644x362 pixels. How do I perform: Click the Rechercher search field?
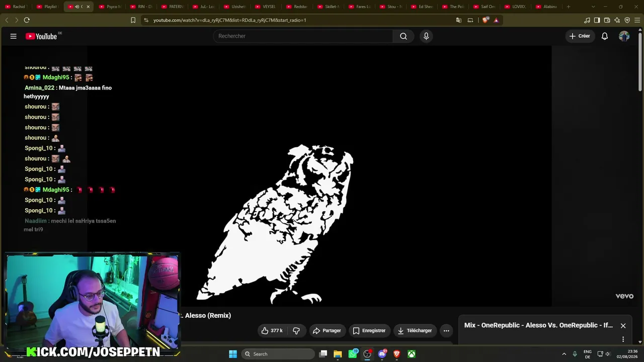pos(303,36)
